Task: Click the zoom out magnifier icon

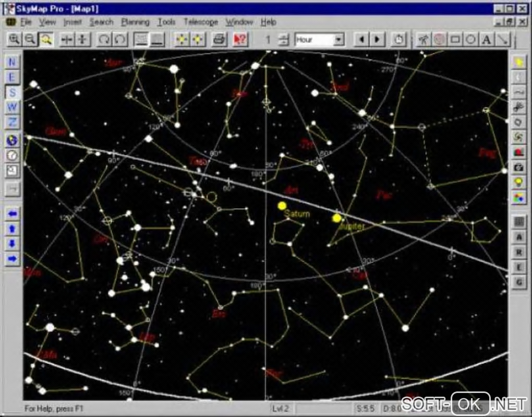Action: [30, 39]
